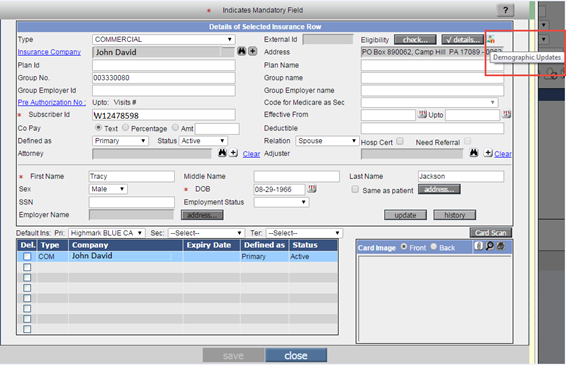Click address button next to Same as patient
The width and height of the screenshot is (566, 365).
tap(439, 189)
